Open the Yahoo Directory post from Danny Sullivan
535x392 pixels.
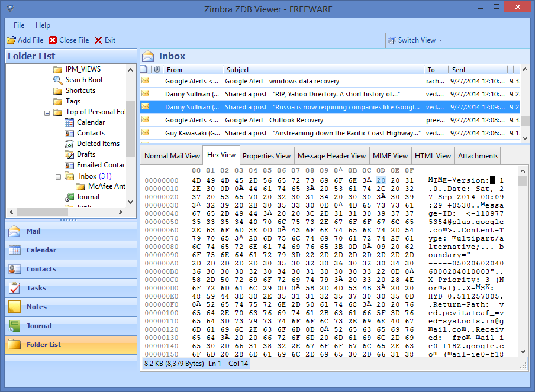(330, 94)
